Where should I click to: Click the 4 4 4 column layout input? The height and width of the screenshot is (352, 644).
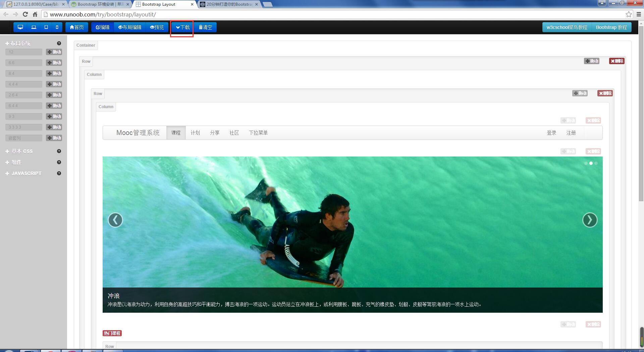(x=24, y=84)
